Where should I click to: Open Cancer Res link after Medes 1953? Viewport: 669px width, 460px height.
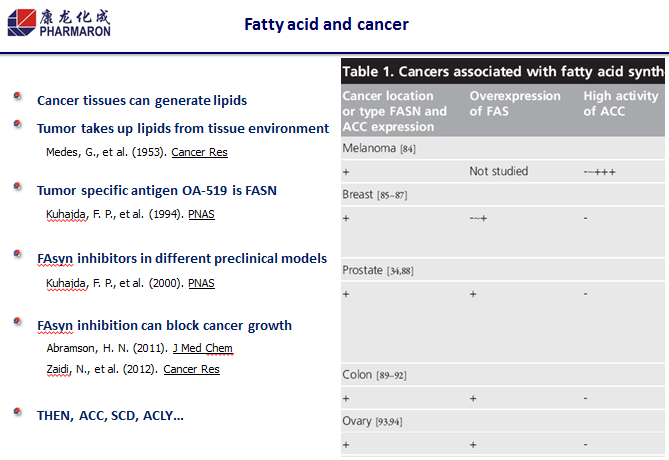[199, 152]
